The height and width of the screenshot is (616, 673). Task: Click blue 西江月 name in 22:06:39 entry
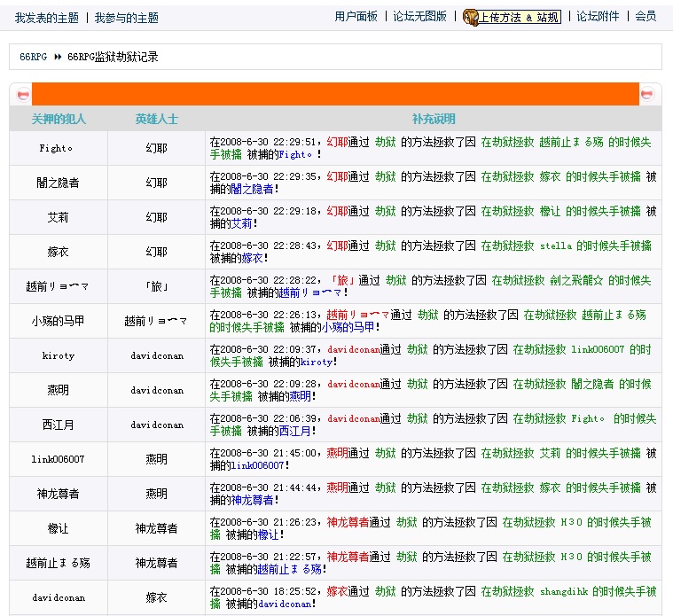[x=295, y=431]
